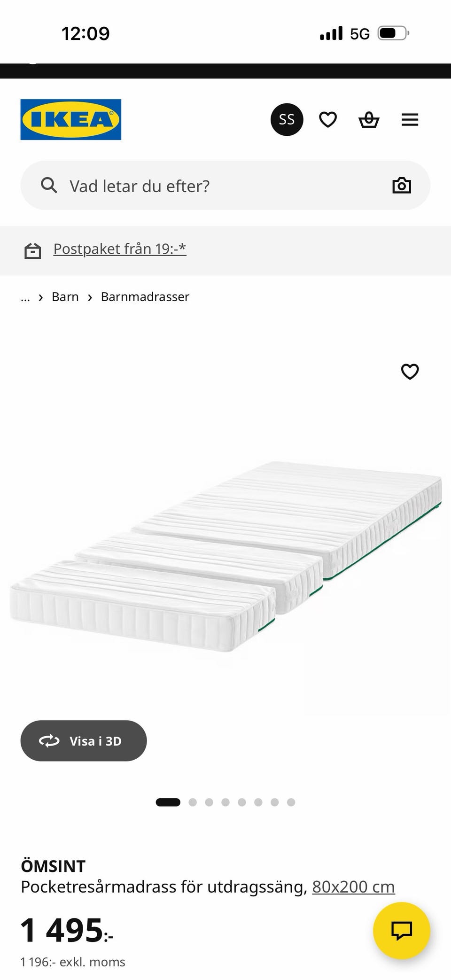This screenshot has height=980, width=451.
Task: Select the last image carousel dot
Action: pyautogui.click(x=291, y=802)
